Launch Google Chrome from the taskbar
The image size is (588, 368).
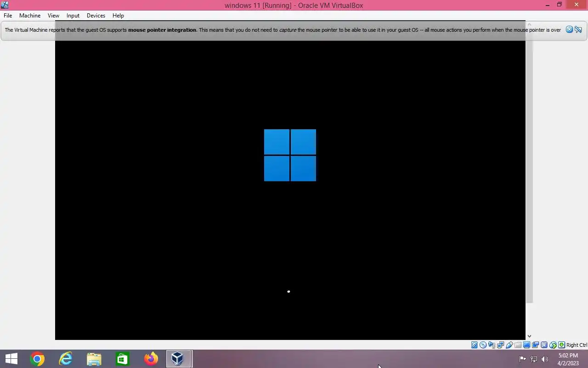[x=37, y=359]
